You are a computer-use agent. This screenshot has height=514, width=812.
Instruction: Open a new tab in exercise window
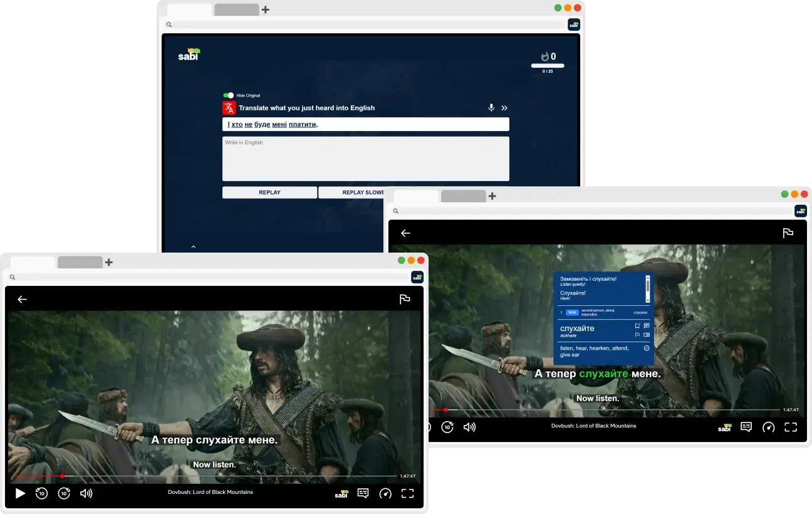point(266,10)
